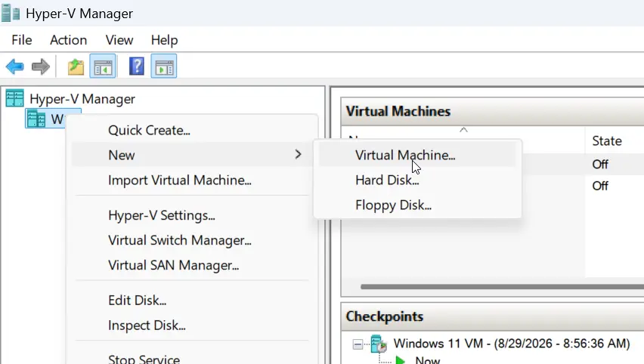Open the blue Help question-mark icon
644x364 pixels.
[x=137, y=66]
